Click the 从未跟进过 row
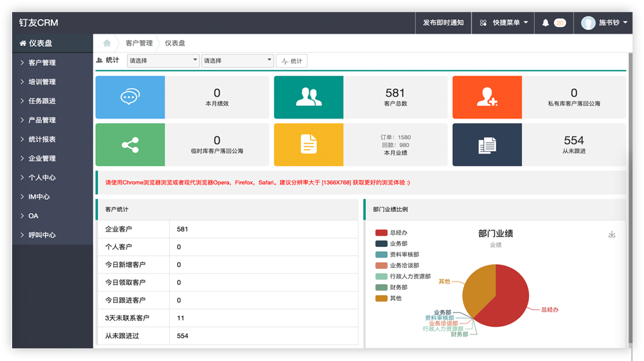Image resolution: width=644 pixels, height=361 pixels. point(228,336)
